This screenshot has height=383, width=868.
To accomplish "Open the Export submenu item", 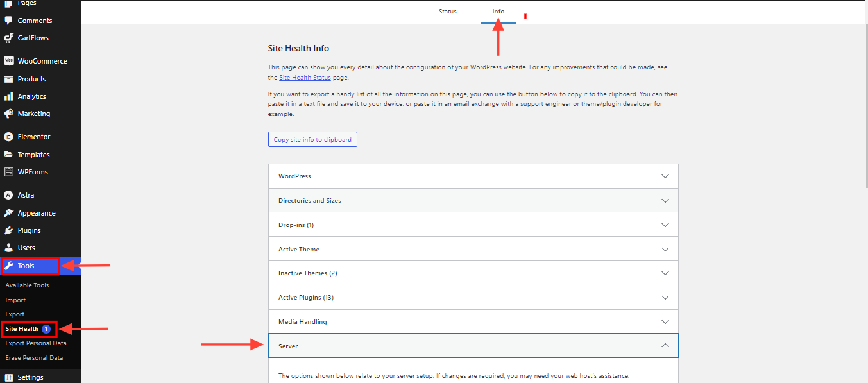I will click(15, 314).
